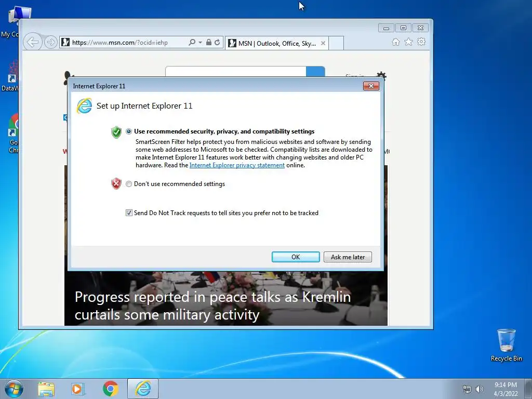The image size is (532, 399).
Task: Click the security lock icon in address bar
Action: point(209,42)
